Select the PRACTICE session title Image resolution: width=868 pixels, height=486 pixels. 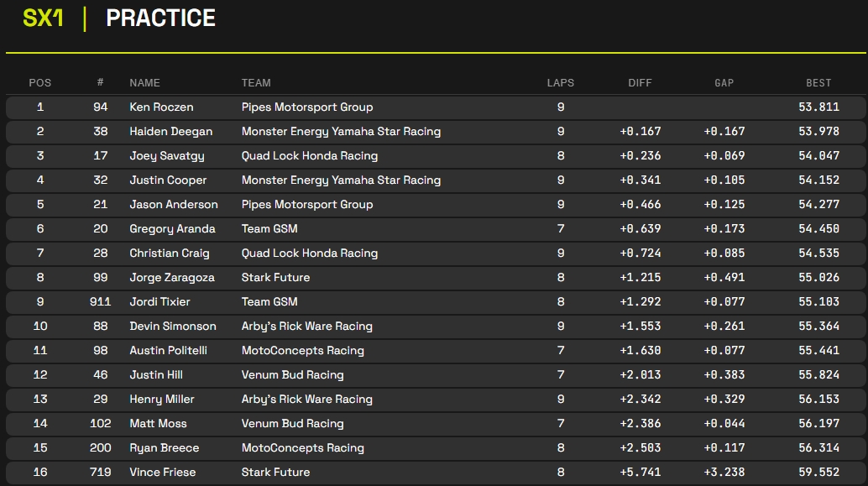[x=160, y=18]
